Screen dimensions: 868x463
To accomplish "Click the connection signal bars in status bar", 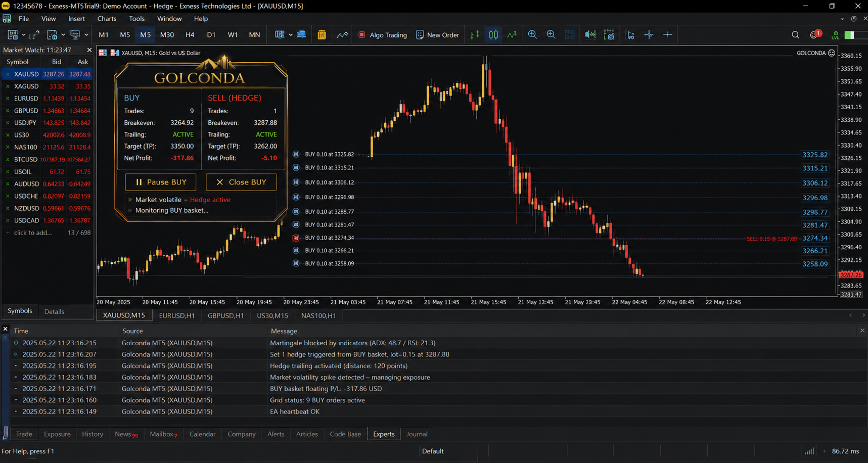I will tap(809, 451).
